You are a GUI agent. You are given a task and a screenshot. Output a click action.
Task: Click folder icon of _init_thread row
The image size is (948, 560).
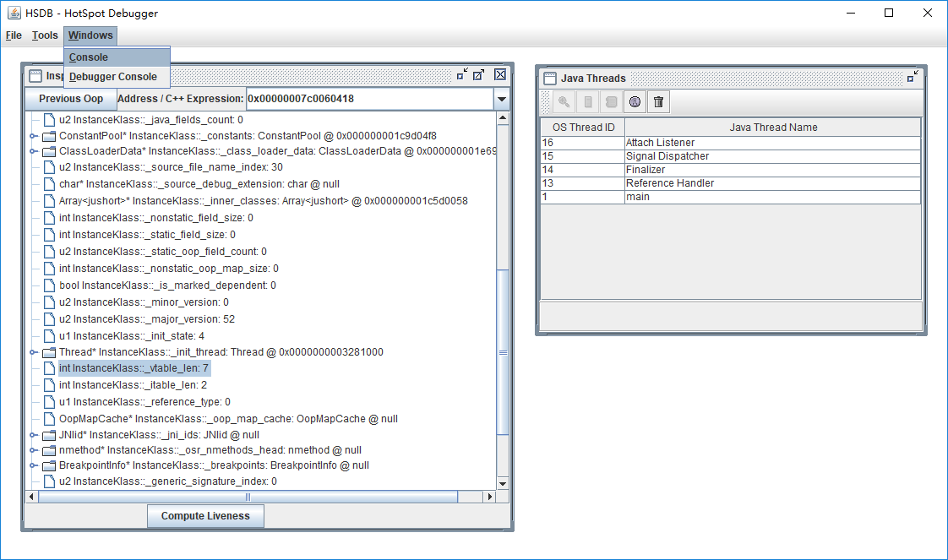click(x=49, y=352)
